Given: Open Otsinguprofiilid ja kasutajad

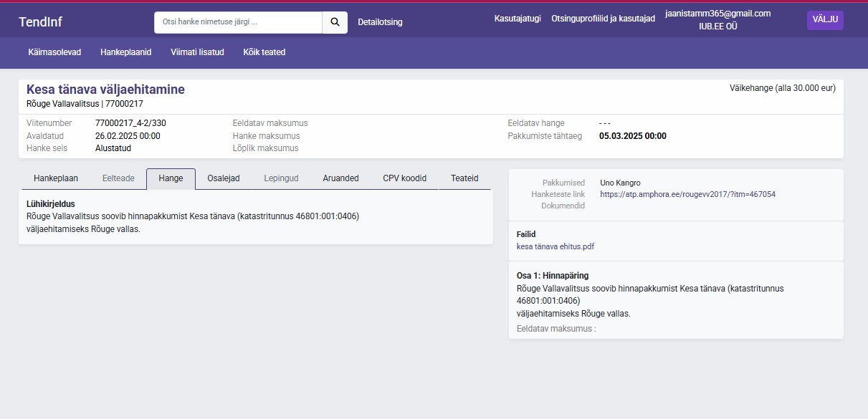Looking at the screenshot, I should [x=603, y=19].
